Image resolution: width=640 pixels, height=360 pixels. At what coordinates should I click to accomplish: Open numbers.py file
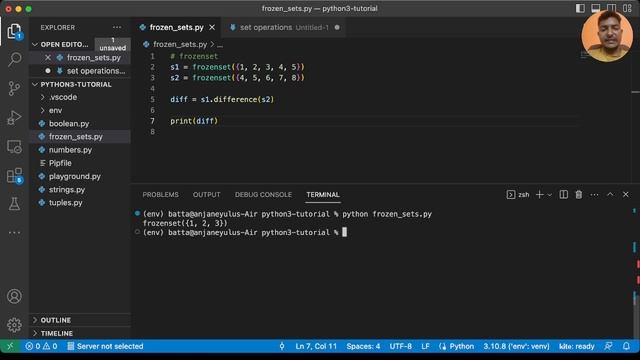coord(70,150)
